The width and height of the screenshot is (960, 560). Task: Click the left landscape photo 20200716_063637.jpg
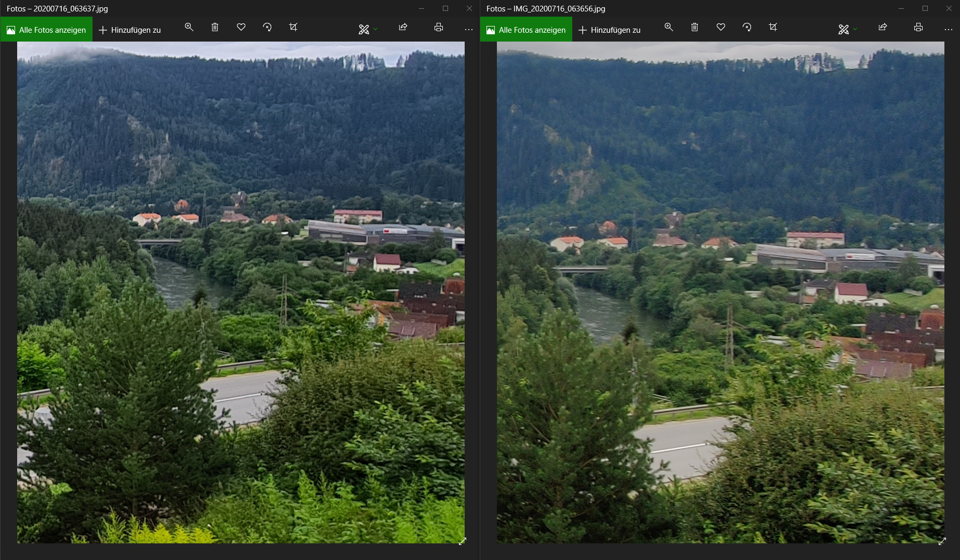click(241, 292)
